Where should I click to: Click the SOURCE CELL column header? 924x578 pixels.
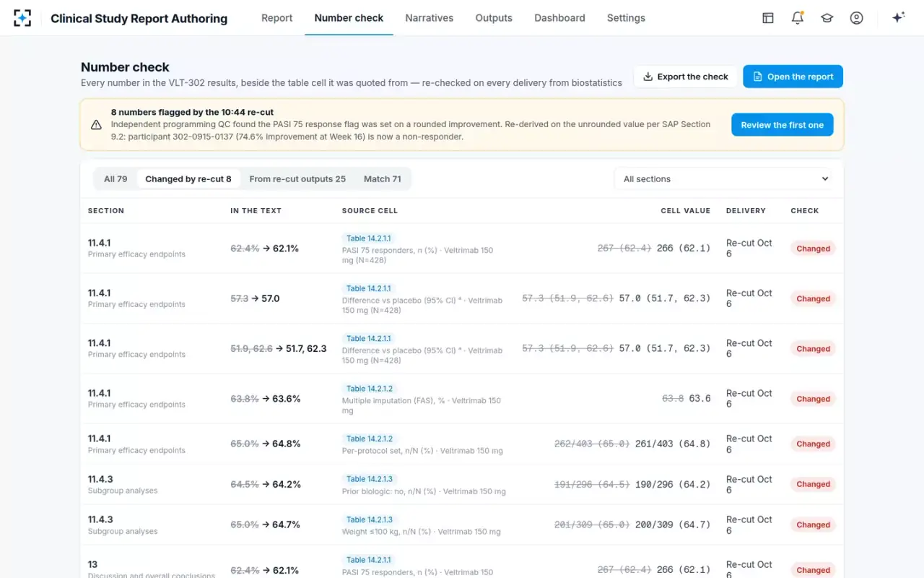click(x=370, y=211)
